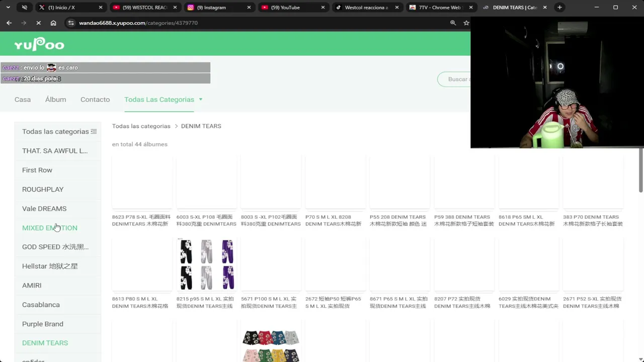644x362 pixels.
Task: Close the DENIM TEARS tab
Action: tap(545, 8)
